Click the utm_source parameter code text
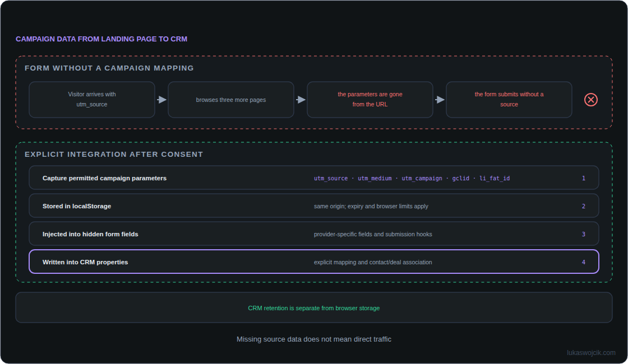Image resolution: width=628 pixels, height=364 pixels. click(331, 179)
